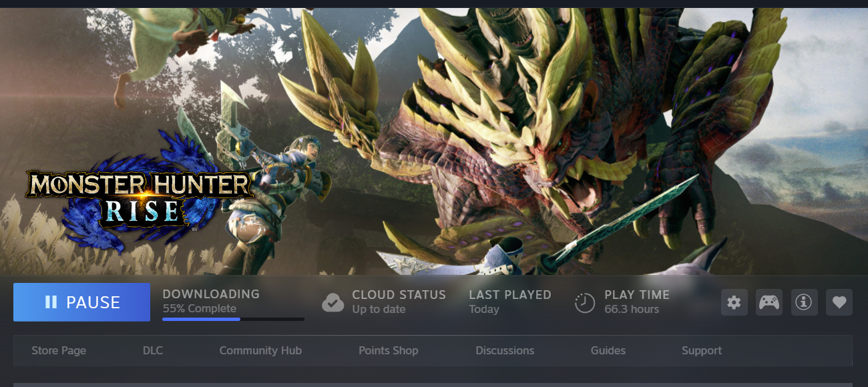Visit the Points Shop
The image size is (868, 387).
pyautogui.click(x=388, y=350)
